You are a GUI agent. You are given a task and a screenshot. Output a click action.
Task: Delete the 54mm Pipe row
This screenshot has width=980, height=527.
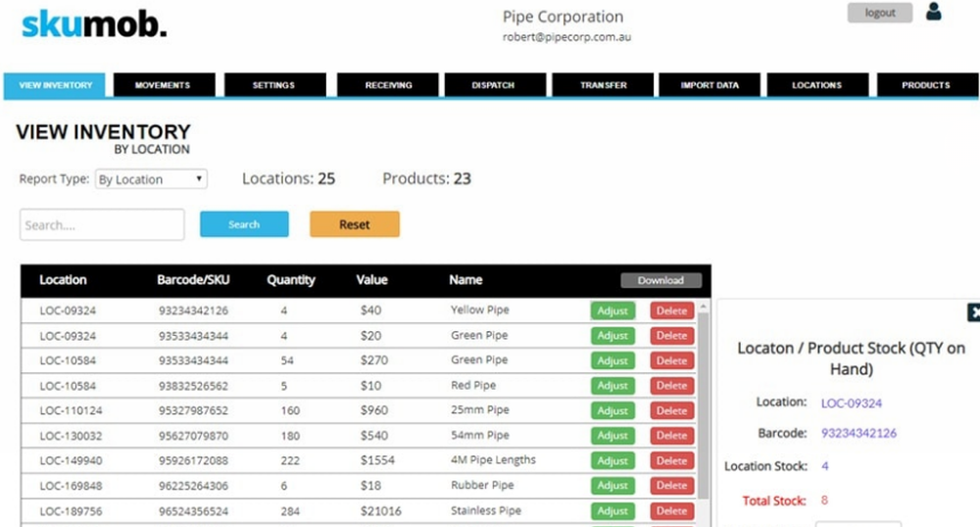click(x=672, y=435)
